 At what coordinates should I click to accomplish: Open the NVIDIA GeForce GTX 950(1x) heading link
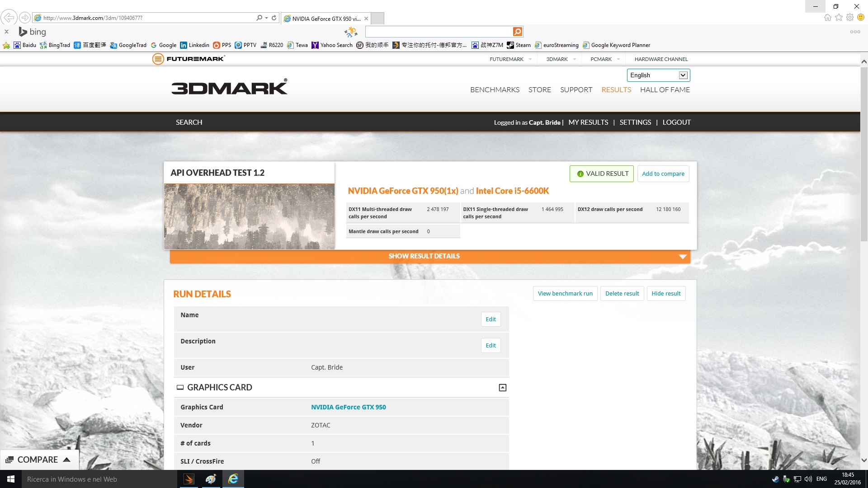[x=403, y=191]
